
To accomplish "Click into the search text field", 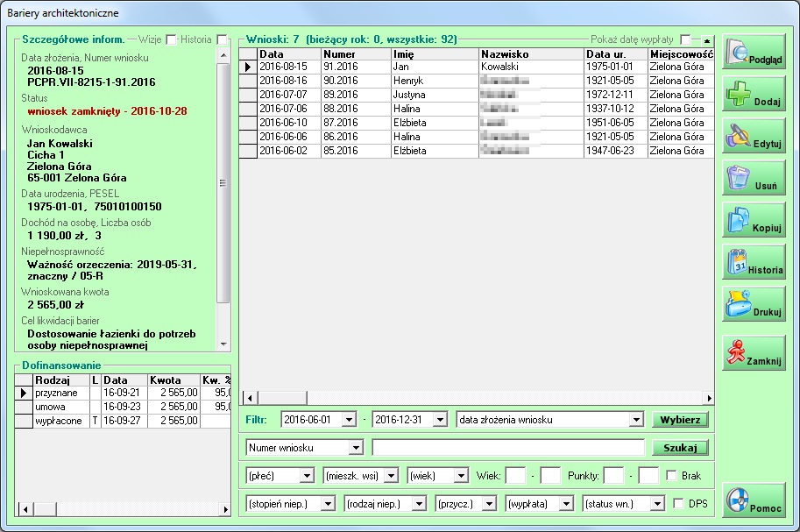I will [509, 448].
